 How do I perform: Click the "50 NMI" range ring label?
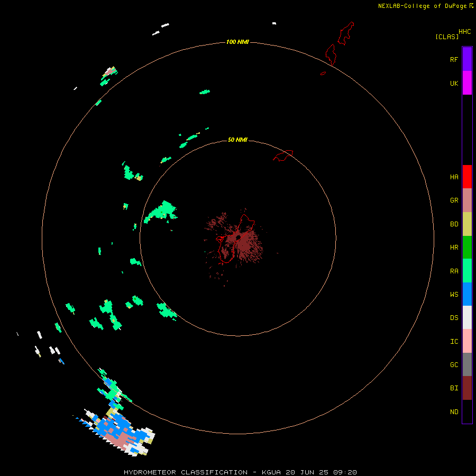[x=237, y=140]
